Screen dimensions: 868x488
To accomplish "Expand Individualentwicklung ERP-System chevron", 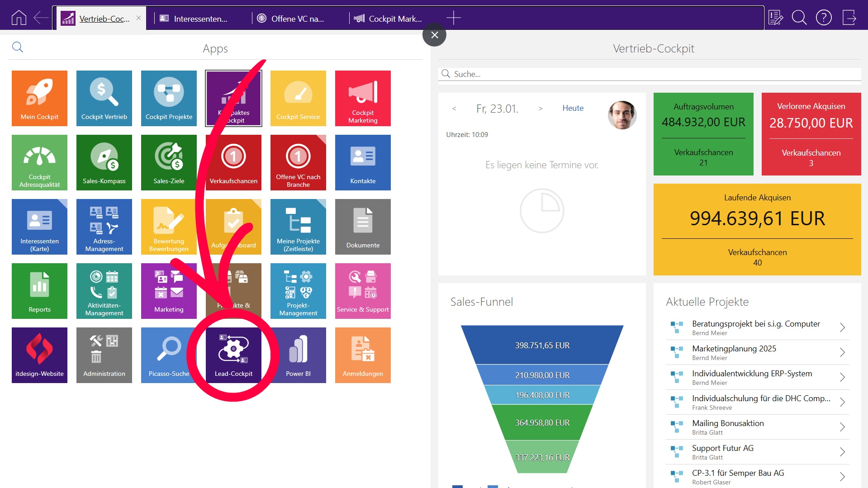I will [x=842, y=377].
